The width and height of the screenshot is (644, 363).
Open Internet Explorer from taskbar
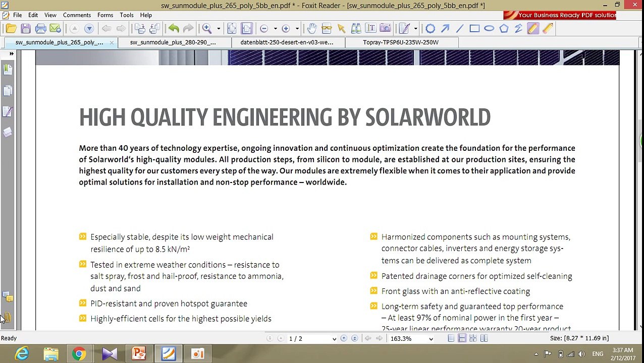click(x=22, y=354)
